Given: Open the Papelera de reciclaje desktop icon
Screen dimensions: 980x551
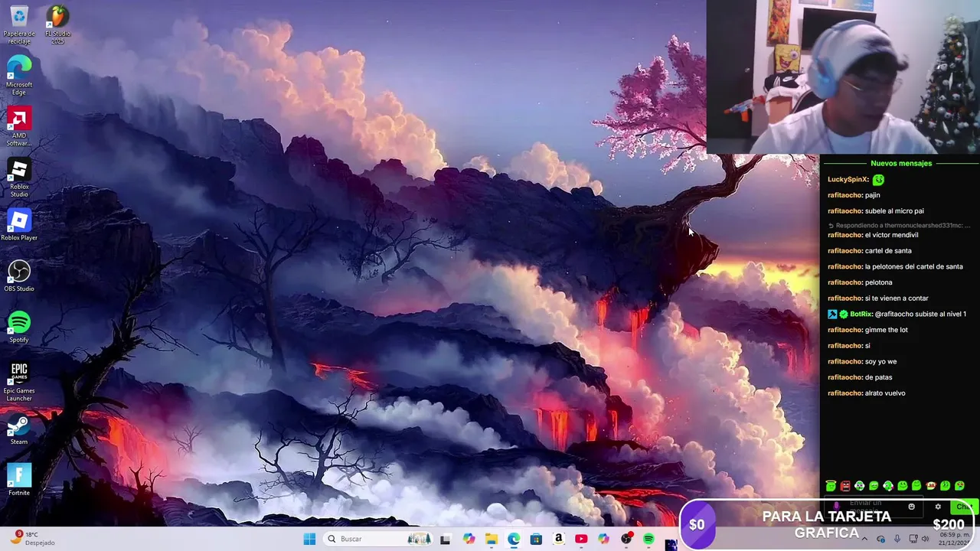Looking at the screenshot, I should click(19, 24).
